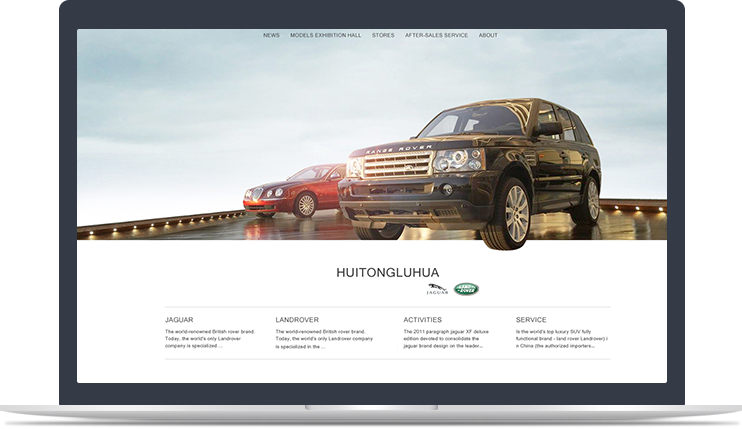Click the SERVICE section heading
742x429 pixels.
tap(531, 320)
